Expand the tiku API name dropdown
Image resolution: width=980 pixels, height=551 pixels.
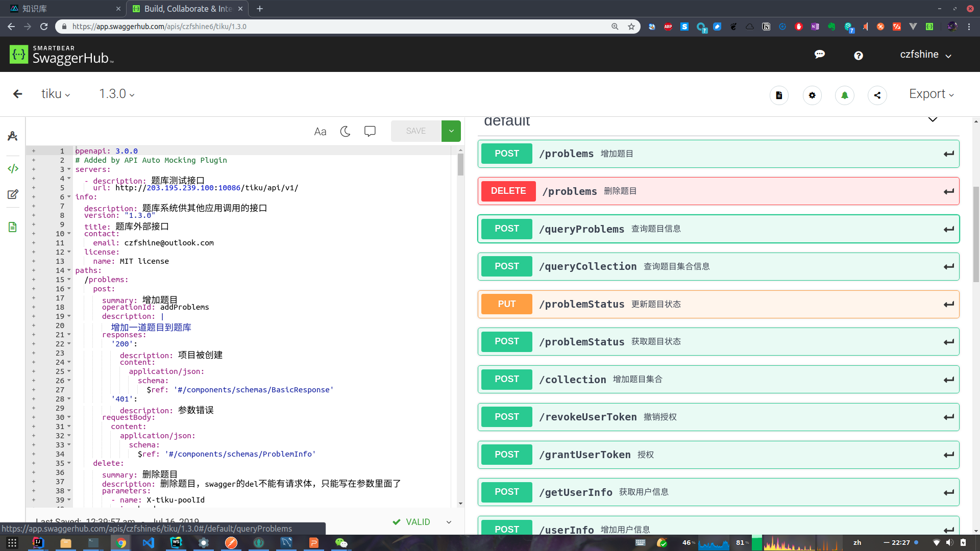click(x=56, y=94)
